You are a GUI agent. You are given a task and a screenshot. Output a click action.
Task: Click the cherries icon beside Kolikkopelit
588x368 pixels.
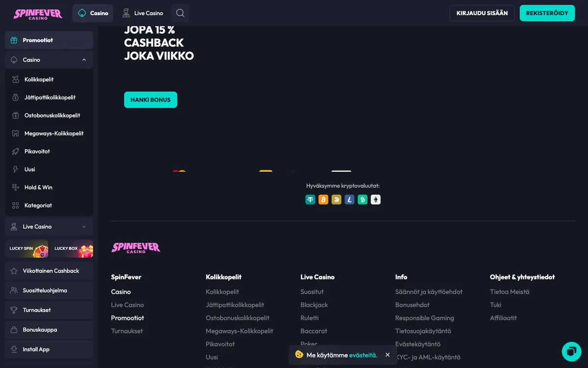15,79
